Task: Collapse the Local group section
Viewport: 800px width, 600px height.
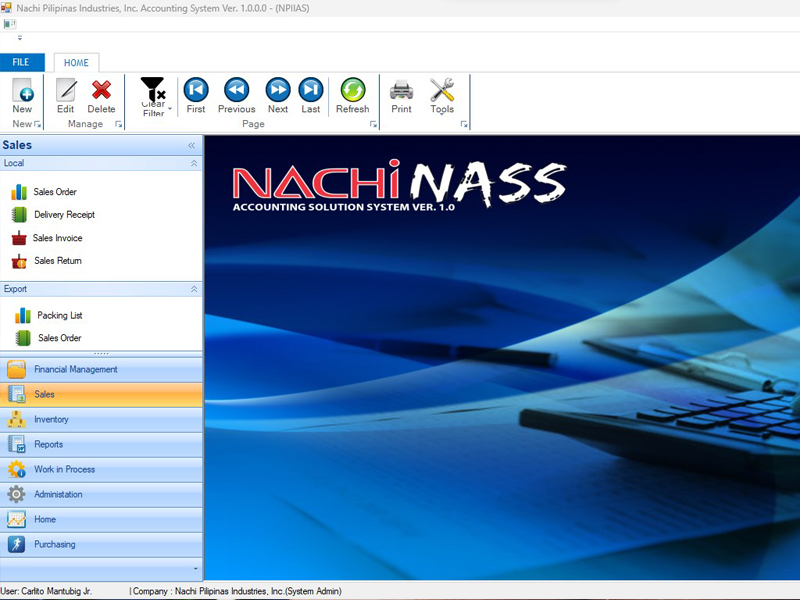Action: pos(194,163)
